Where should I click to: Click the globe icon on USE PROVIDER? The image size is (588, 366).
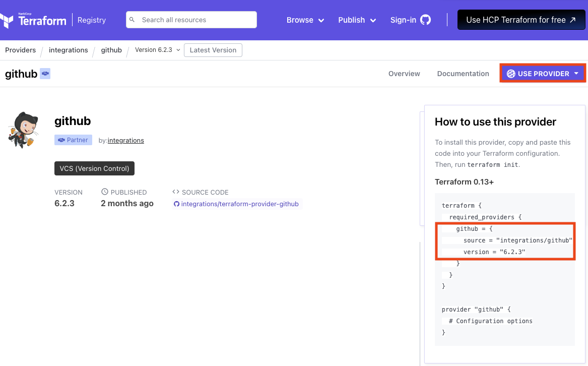pyautogui.click(x=511, y=74)
